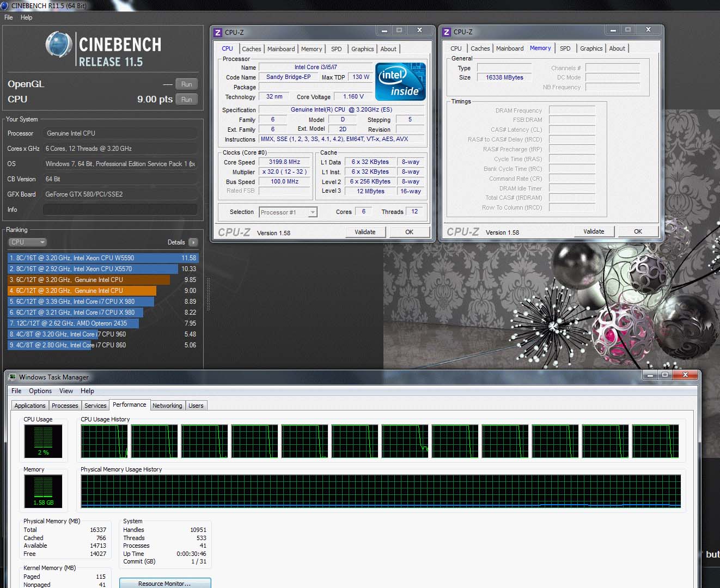Click the Cinebench title bar app icon

click(x=5, y=5)
